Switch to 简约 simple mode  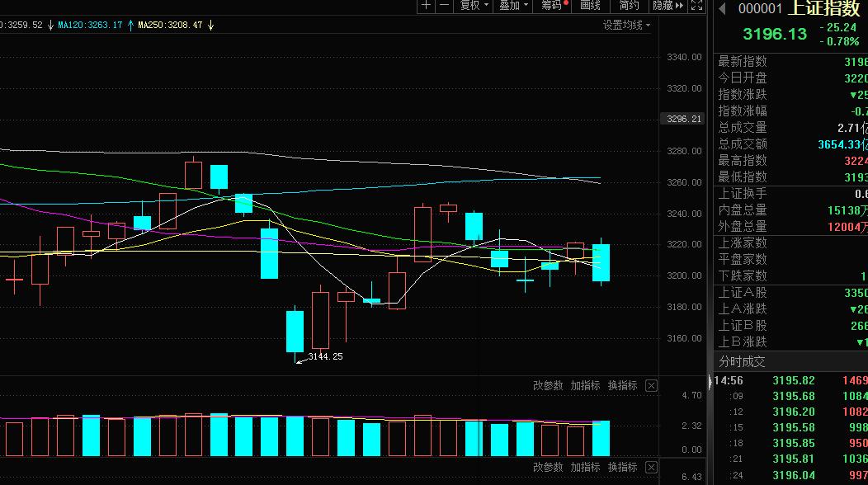(629, 5)
